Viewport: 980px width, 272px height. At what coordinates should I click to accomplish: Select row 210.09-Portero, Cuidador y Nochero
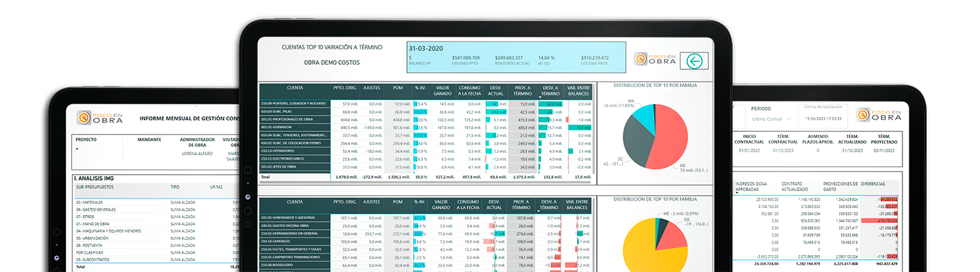425,103
